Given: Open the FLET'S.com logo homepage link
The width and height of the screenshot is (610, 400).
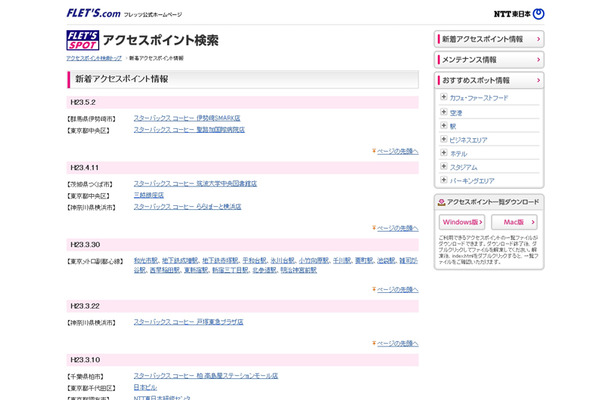Looking at the screenshot, I should click(x=93, y=13).
